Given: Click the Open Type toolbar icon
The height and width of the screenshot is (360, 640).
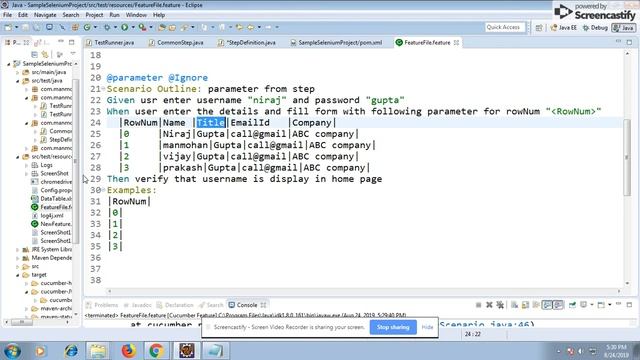Looking at the screenshot, I should click(162, 27).
